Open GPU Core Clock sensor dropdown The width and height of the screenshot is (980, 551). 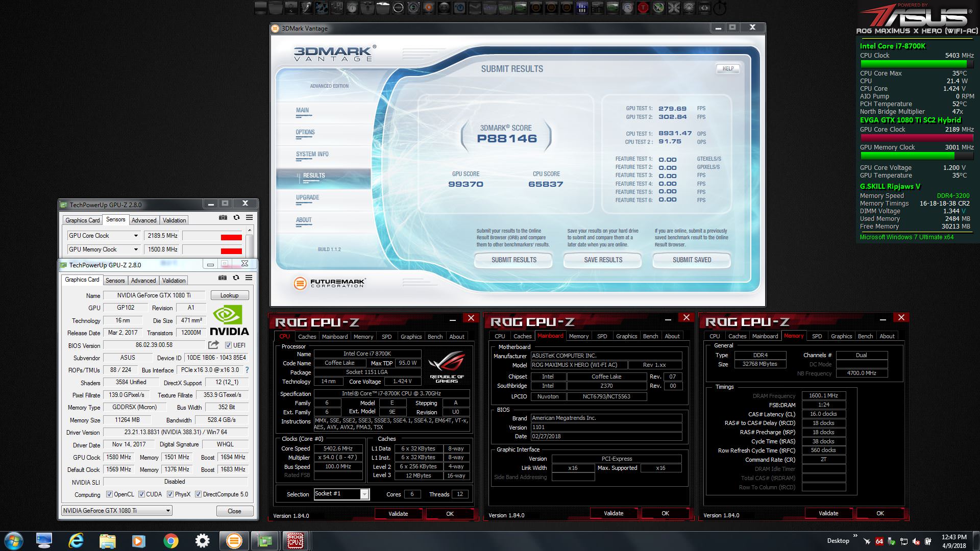click(136, 236)
